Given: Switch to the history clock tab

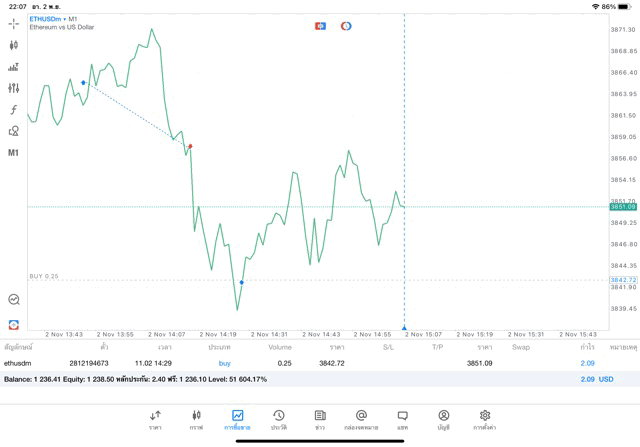Looking at the screenshot, I should click(279, 419).
